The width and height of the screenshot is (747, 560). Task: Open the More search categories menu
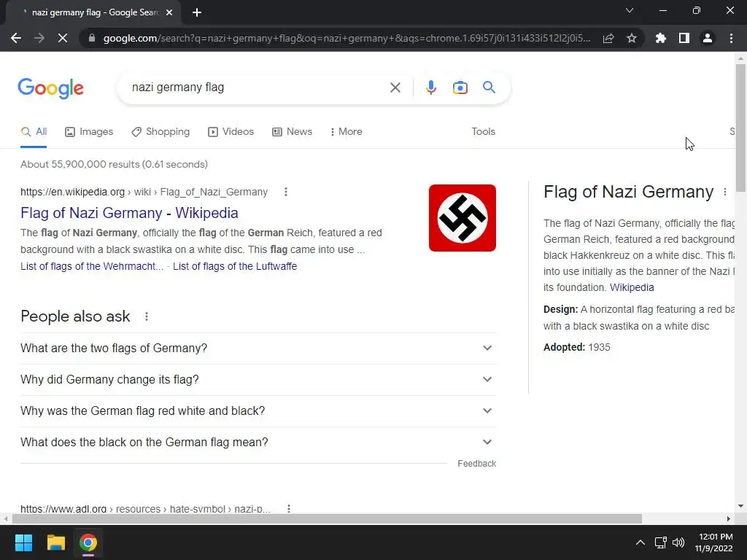coord(346,132)
